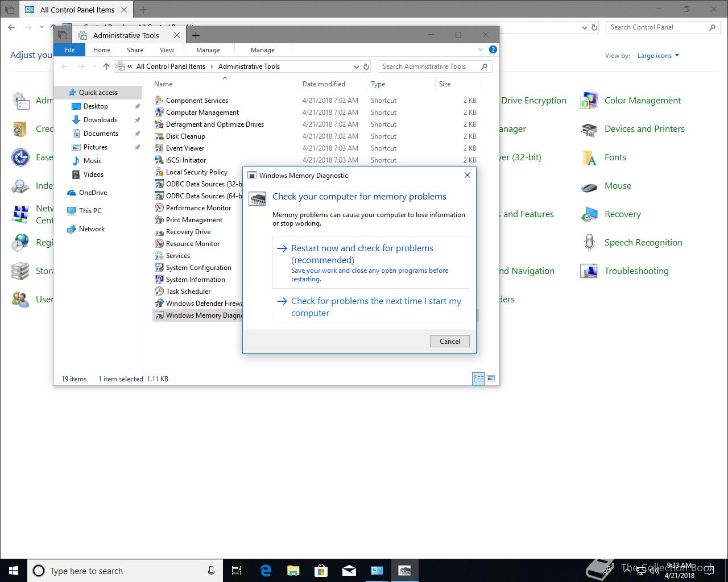Select the Event Viewer icon
The height and width of the screenshot is (582, 728).
159,148
